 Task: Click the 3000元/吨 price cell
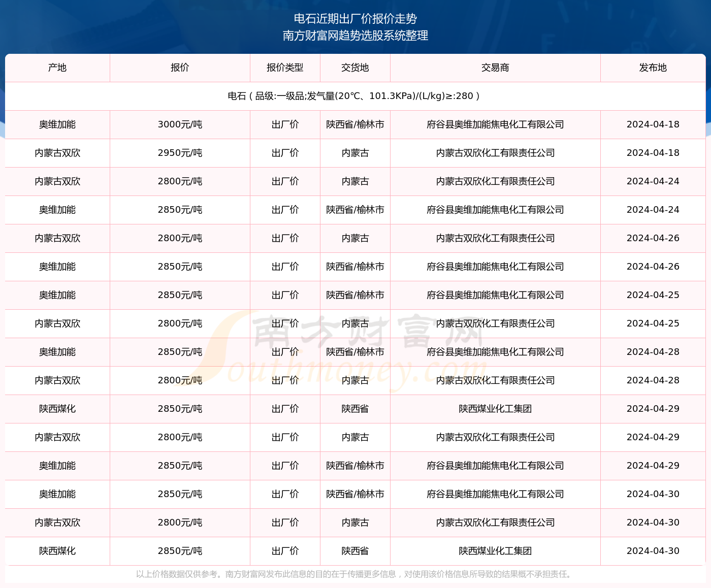[180, 124]
